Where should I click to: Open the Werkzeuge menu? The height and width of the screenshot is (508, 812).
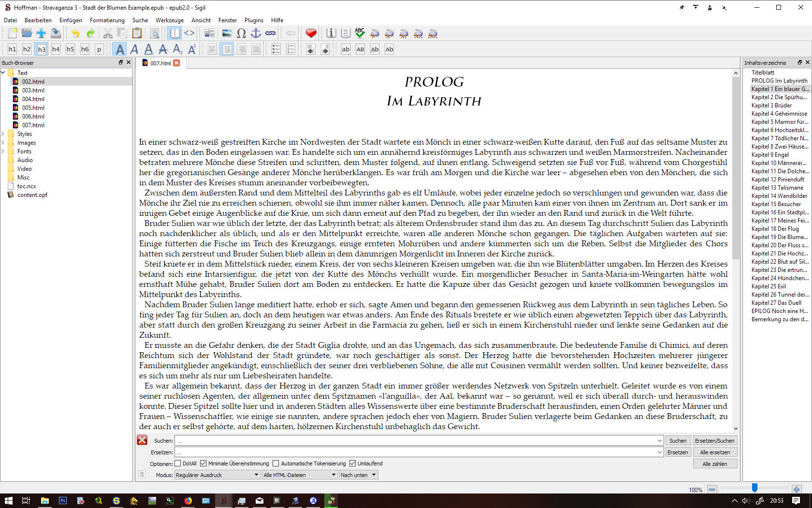point(169,20)
